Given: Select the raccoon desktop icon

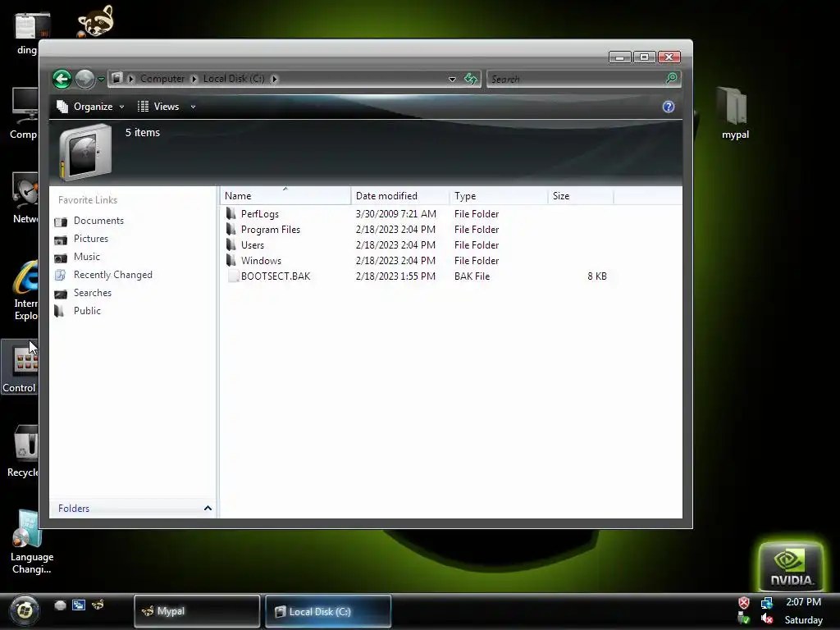Looking at the screenshot, I should click(95, 21).
